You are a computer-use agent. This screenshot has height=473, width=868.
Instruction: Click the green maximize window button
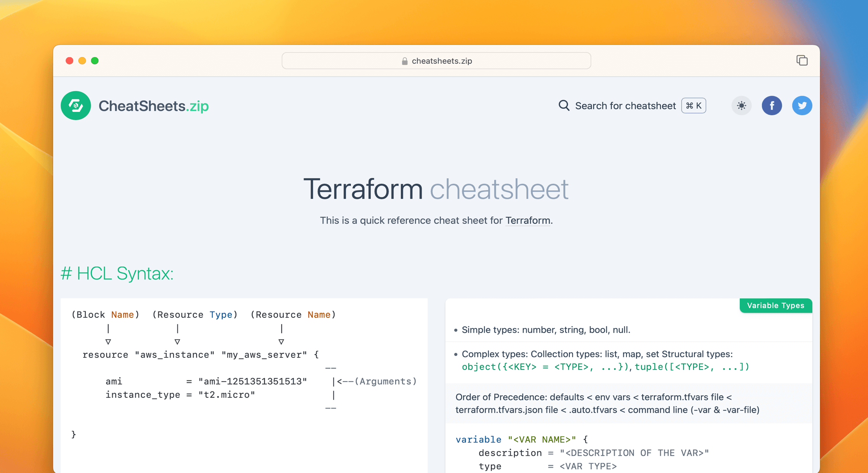click(95, 61)
